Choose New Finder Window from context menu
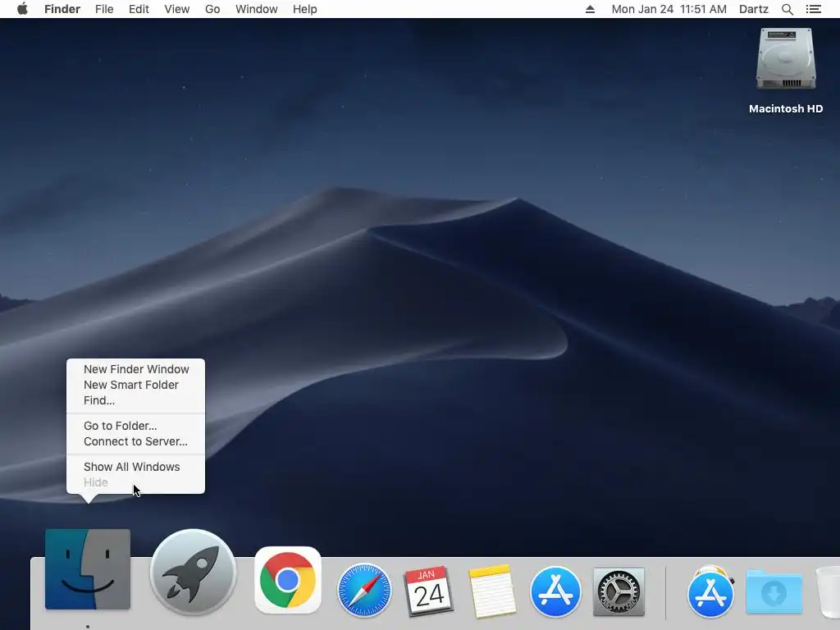Screen dimensions: 840x630 pyautogui.click(x=135, y=369)
